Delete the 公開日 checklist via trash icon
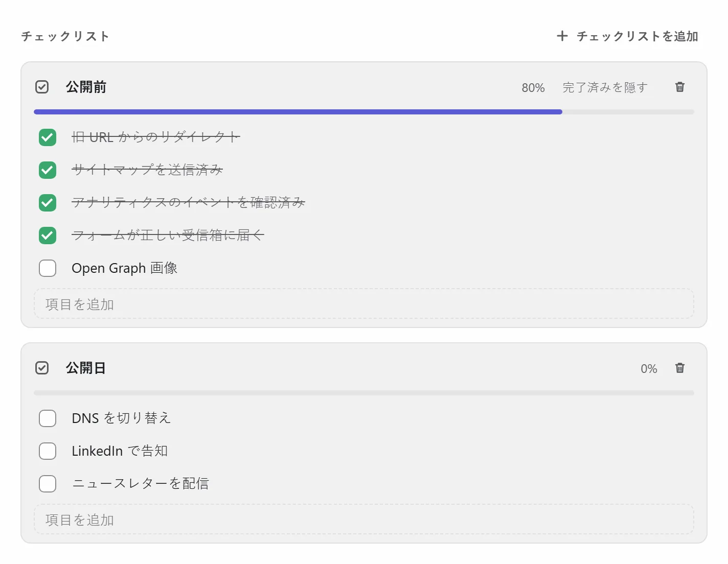 (x=679, y=368)
